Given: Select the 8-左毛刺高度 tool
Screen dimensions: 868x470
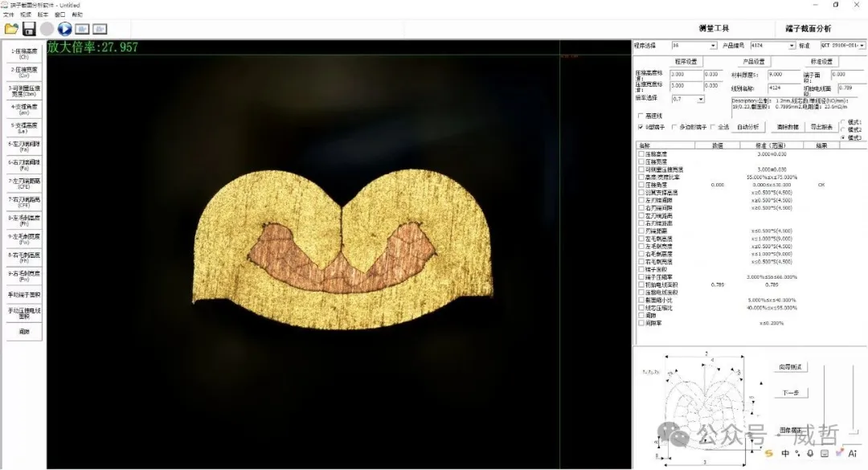Looking at the screenshot, I should tap(24, 220).
